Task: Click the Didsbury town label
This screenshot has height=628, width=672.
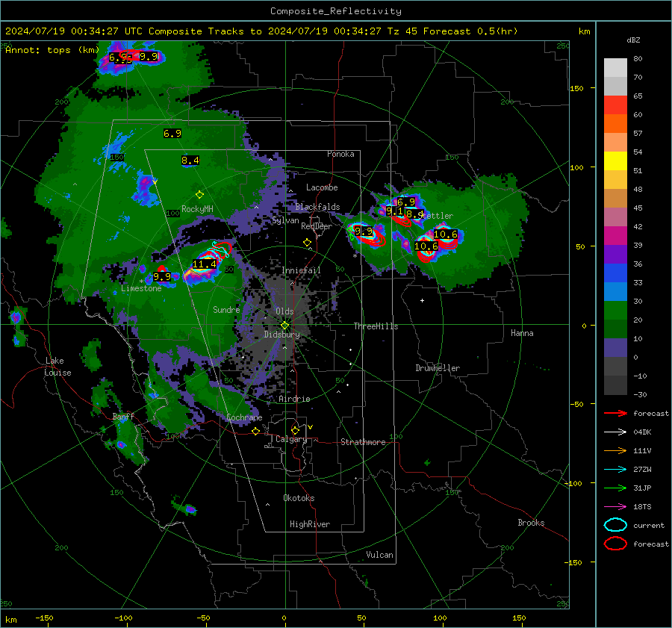Action: (x=281, y=335)
